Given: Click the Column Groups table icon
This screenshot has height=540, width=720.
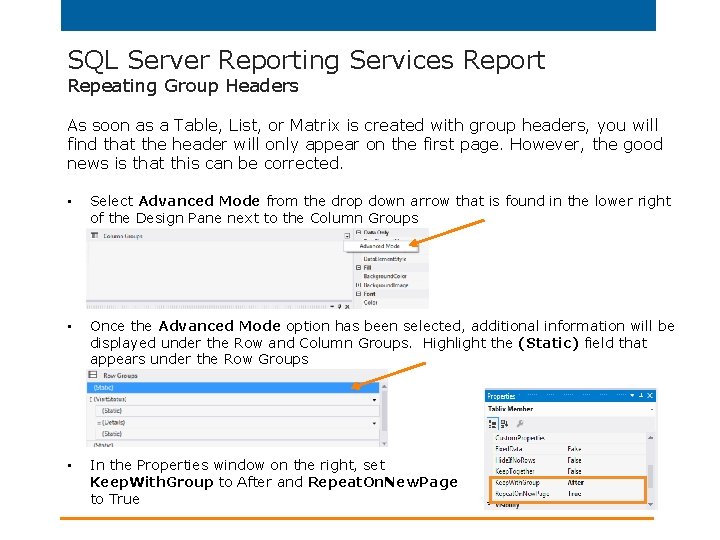Looking at the screenshot, I should point(95,236).
